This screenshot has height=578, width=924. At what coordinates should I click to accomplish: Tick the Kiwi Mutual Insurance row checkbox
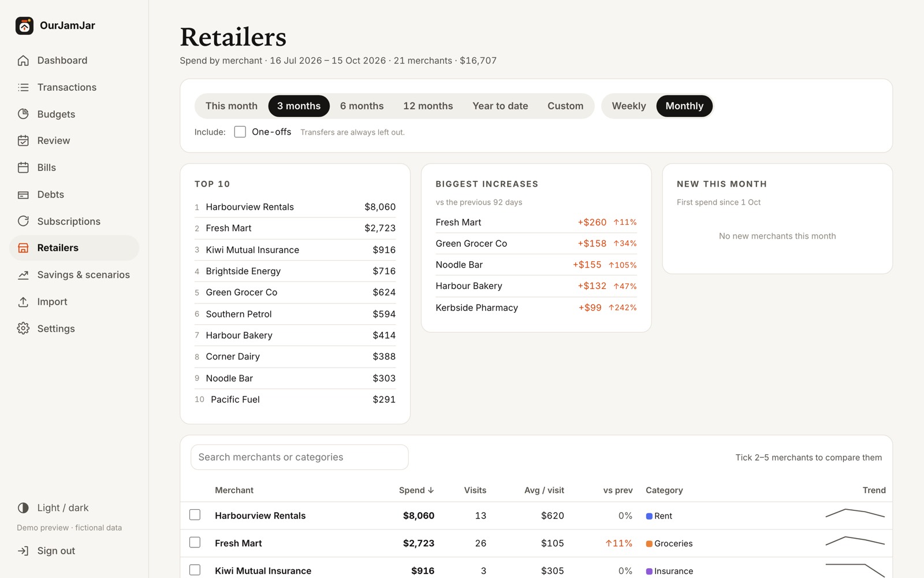(x=195, y=570)
